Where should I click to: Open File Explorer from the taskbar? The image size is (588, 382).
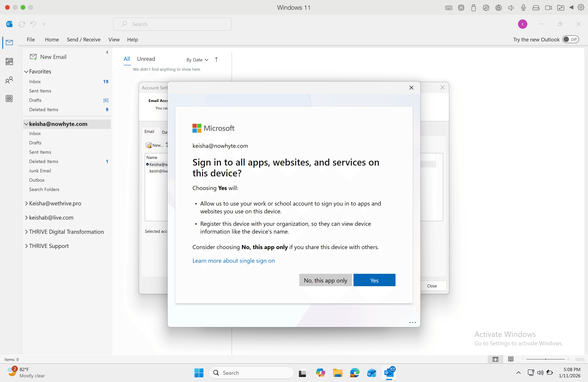pyautogui.click(x=338, y=373)
